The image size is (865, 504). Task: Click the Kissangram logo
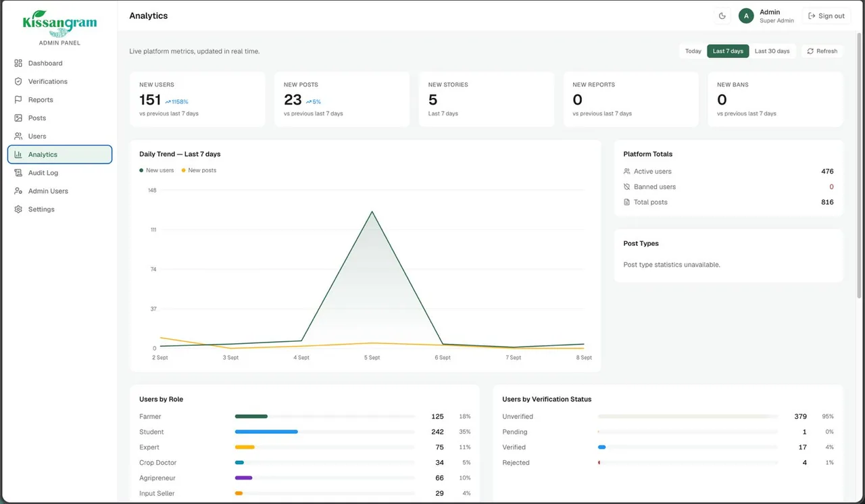(59, 24)
